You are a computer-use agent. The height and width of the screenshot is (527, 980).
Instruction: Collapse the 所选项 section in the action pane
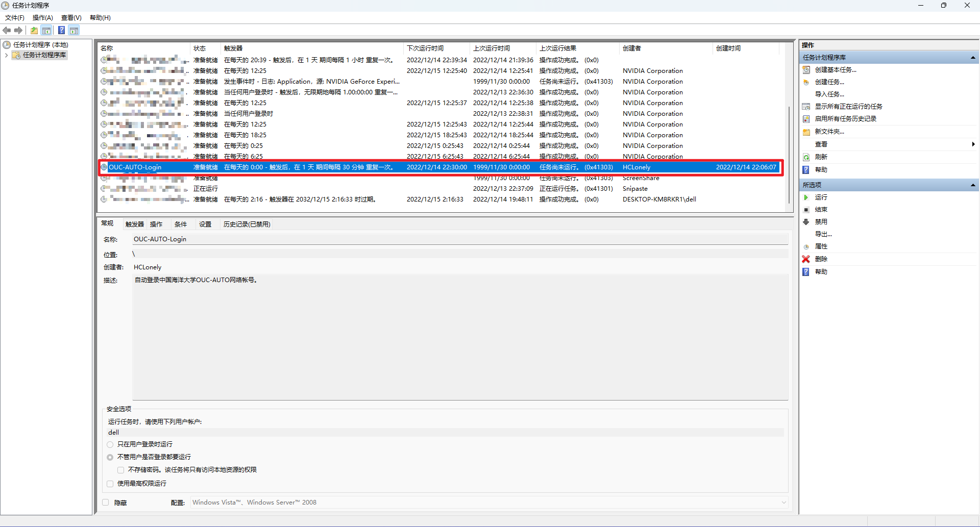(x=973, y=185)
